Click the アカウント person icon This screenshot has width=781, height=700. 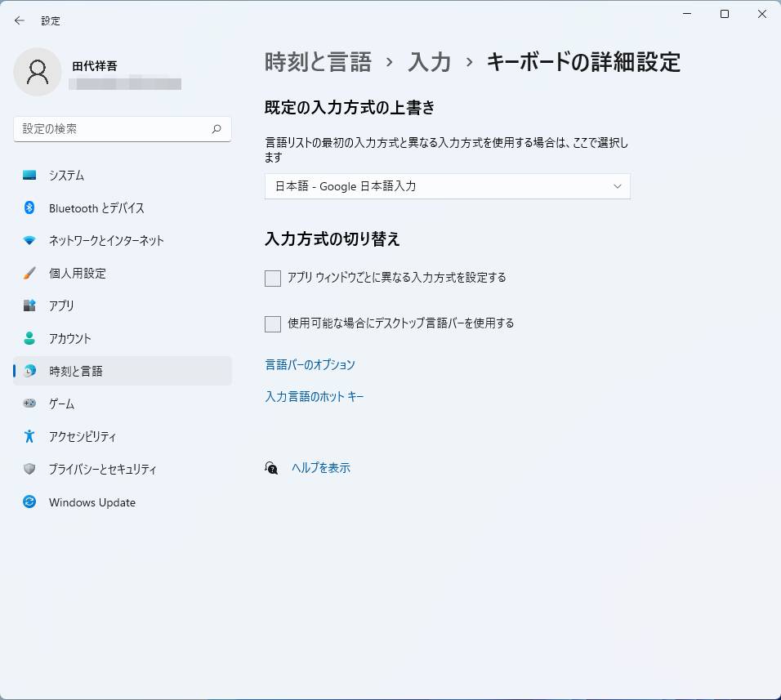[29, 338]
